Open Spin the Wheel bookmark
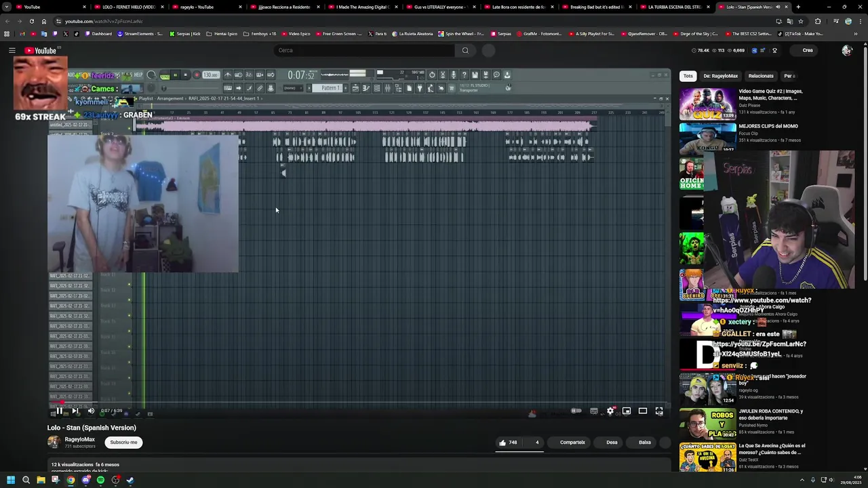The image size is (868, 488). click(461, 34)
